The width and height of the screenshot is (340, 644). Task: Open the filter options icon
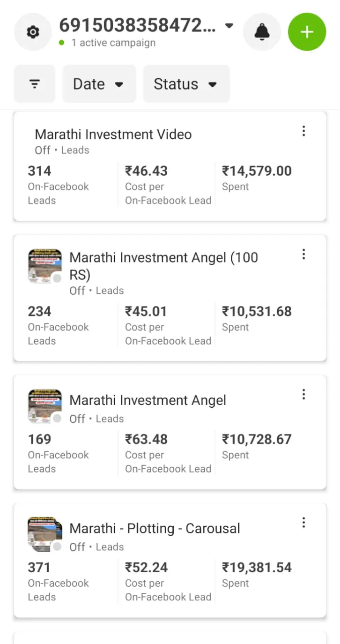tap(35, 84)
